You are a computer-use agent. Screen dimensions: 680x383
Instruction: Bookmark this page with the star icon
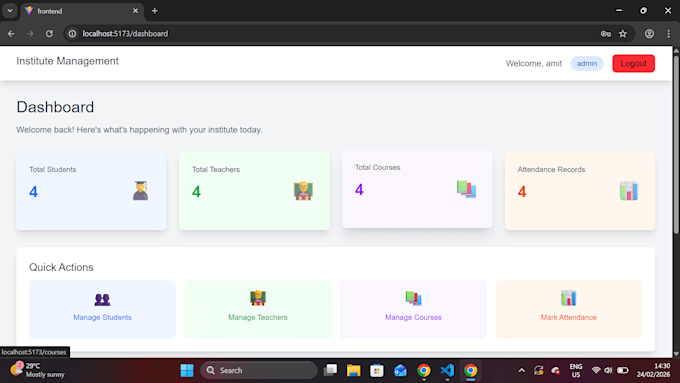click(623, 33)
